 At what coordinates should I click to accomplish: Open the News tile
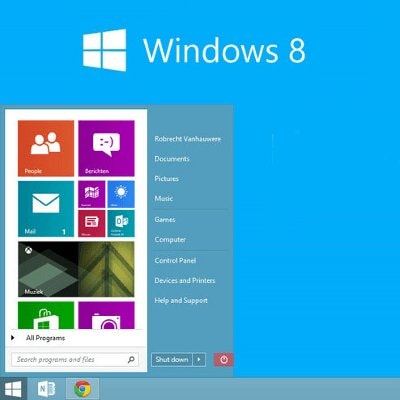[x=92, y=223]
